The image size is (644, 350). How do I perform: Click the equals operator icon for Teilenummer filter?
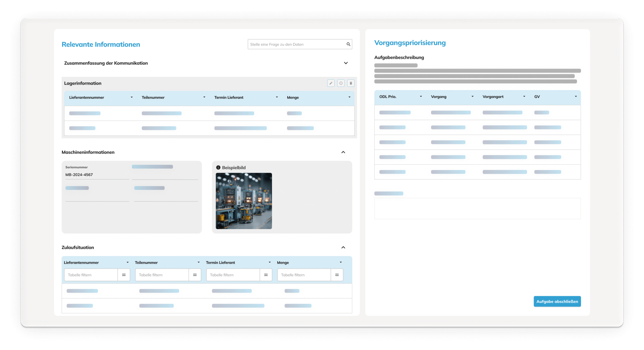(x=195, y=275)
